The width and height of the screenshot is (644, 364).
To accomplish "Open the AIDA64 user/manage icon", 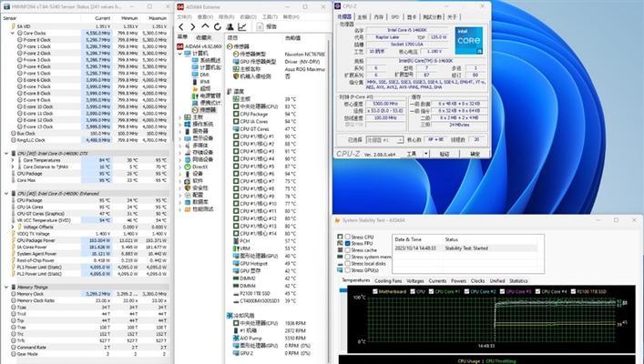I will (x=230, y=26).
